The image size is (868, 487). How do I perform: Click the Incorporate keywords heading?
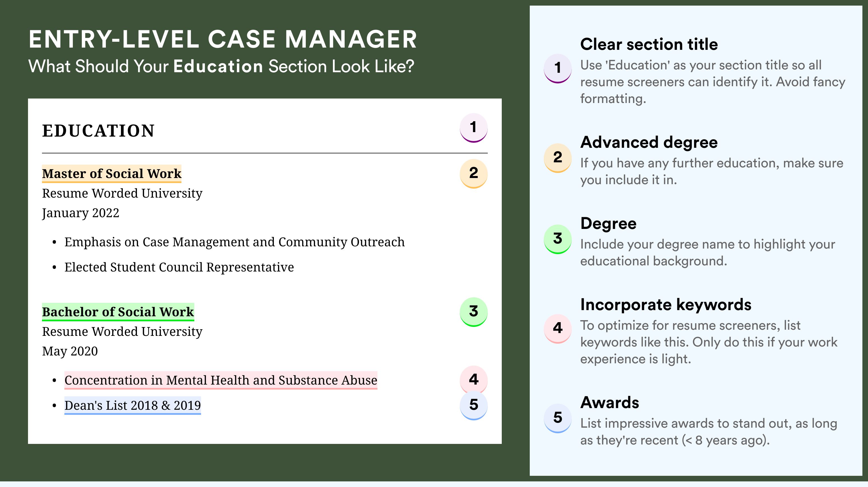pos(666,305)
